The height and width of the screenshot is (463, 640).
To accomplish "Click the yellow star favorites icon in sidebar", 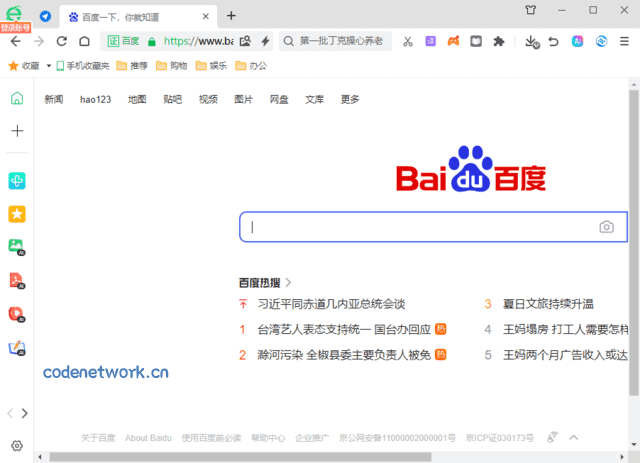I will point(17,214).
